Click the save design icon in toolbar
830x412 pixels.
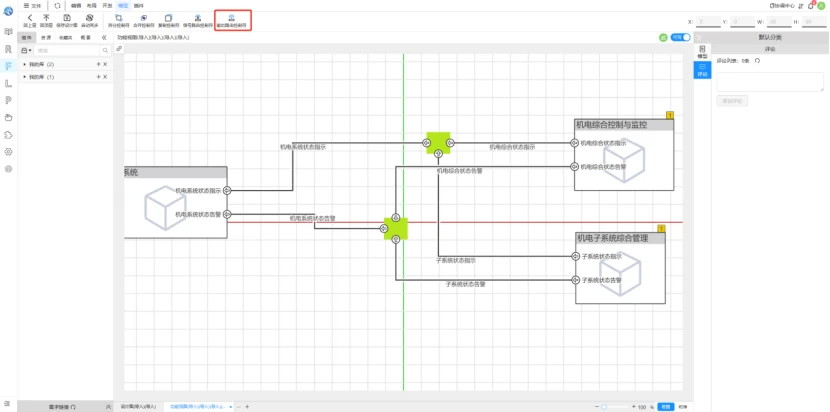click(x=67, y=18)
